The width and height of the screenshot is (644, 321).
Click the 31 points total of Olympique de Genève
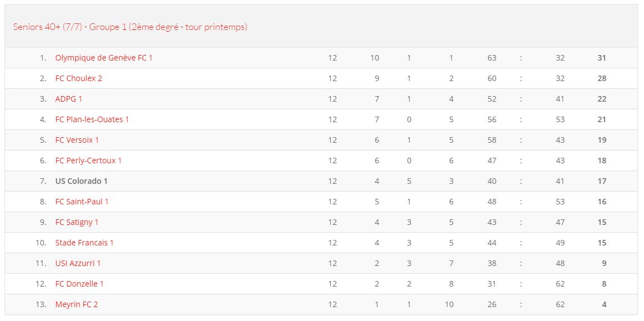tap(602, 58)
